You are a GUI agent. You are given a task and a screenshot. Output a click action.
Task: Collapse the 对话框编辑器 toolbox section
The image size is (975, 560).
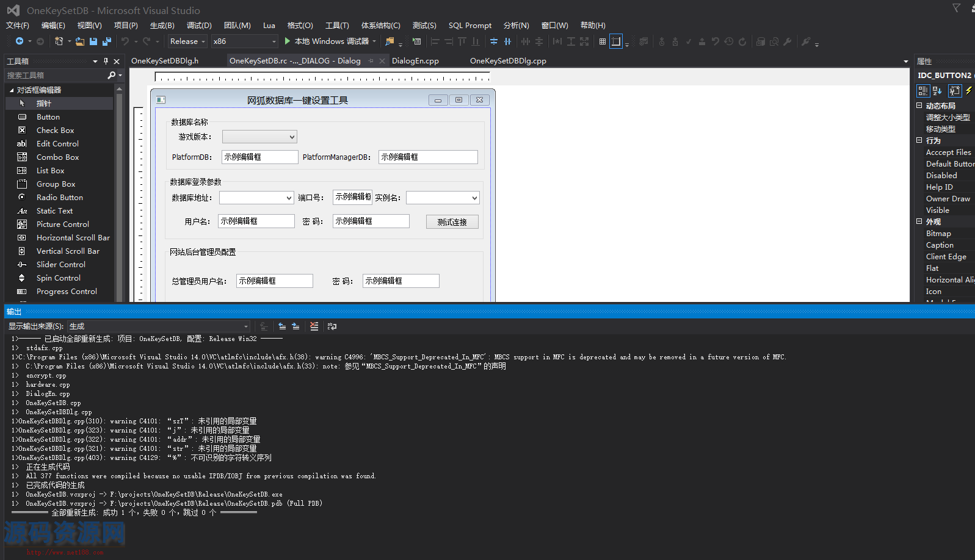coord(12,90)
